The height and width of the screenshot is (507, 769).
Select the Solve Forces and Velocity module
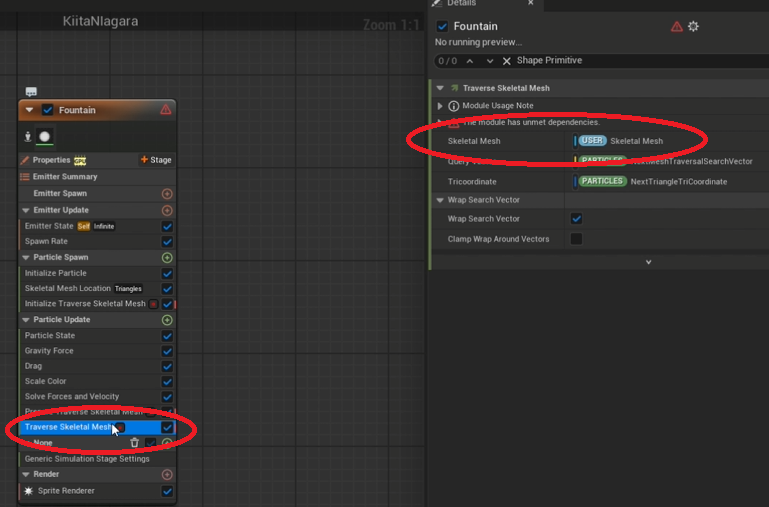point(97,396)
